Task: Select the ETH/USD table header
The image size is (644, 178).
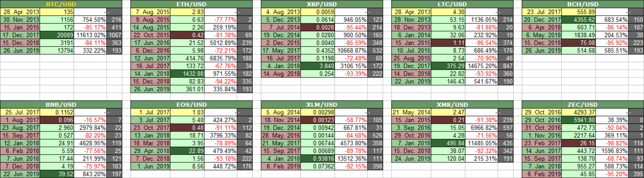Action: click(x=192, y=4)
